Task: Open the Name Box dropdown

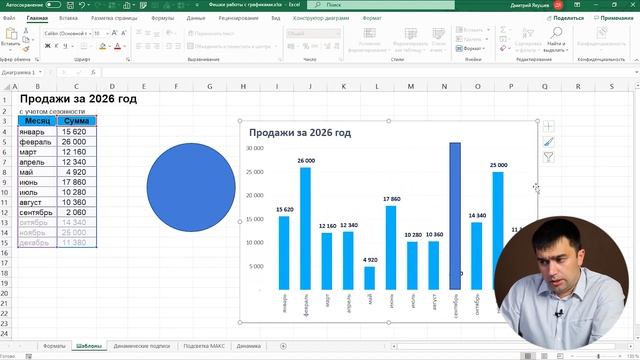Action: [40, 72]
